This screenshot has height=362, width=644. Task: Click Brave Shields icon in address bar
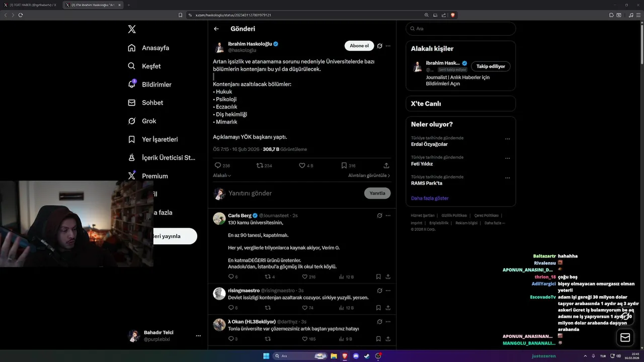[x=453, y=15]
